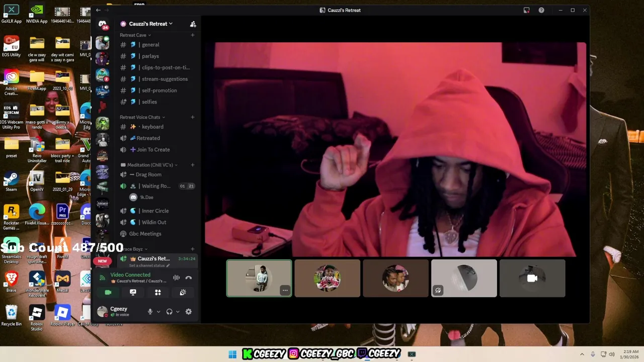
Task: Add a channel to Meditation category
Action: pyautogui.click(x=193, y=165)
